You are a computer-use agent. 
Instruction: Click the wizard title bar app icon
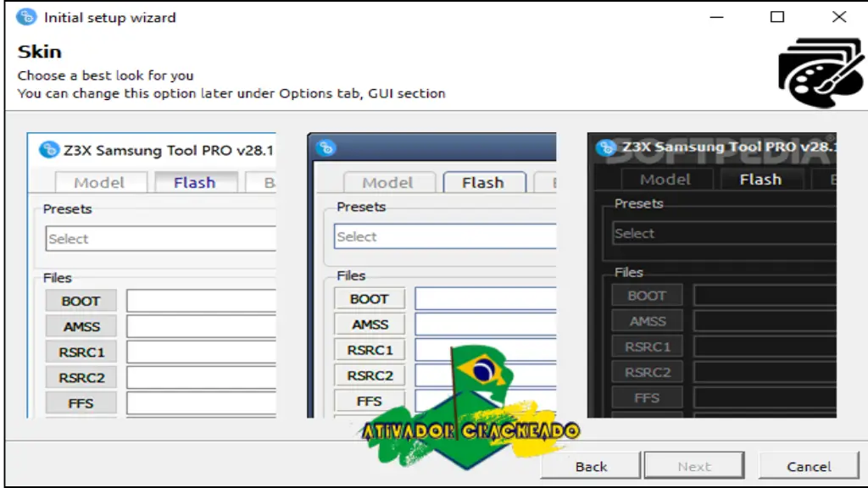pyautogui.click(x=26, y=17)
